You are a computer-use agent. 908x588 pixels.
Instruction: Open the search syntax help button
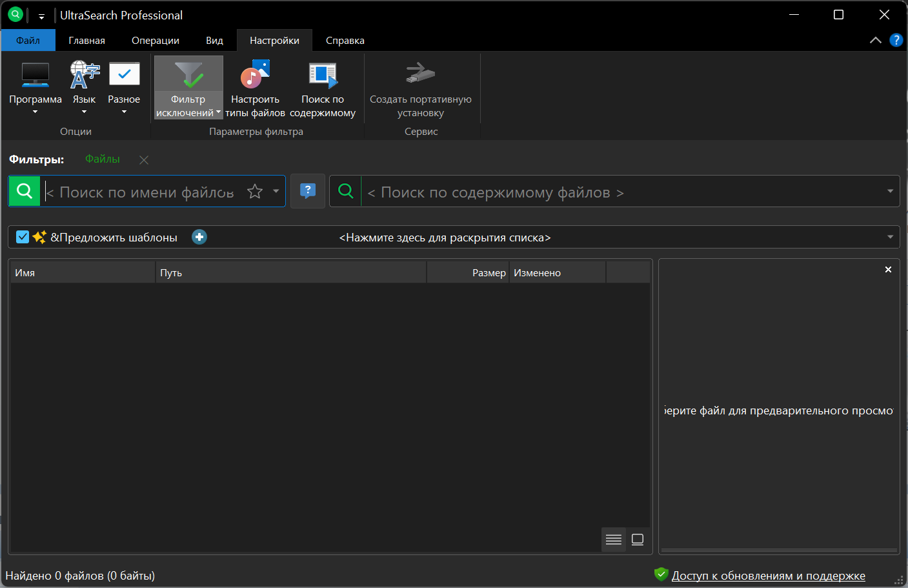pos(308,191)
